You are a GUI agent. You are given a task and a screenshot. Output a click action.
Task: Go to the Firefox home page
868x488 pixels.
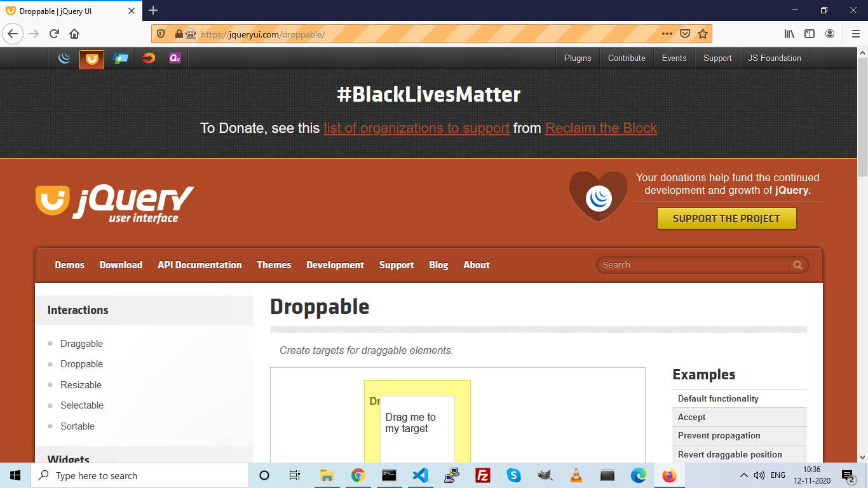click(74, 34)
